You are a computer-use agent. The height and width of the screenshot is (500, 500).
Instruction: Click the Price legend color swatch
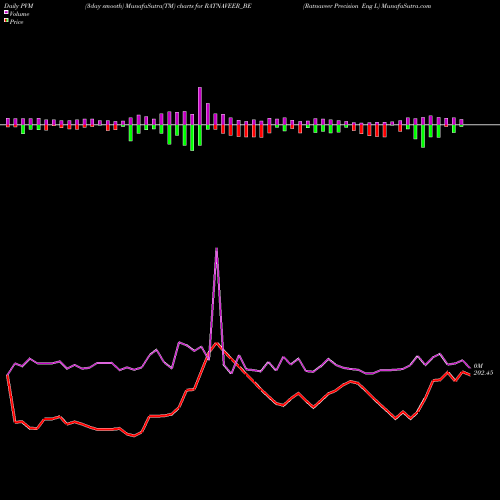[6, 21]
